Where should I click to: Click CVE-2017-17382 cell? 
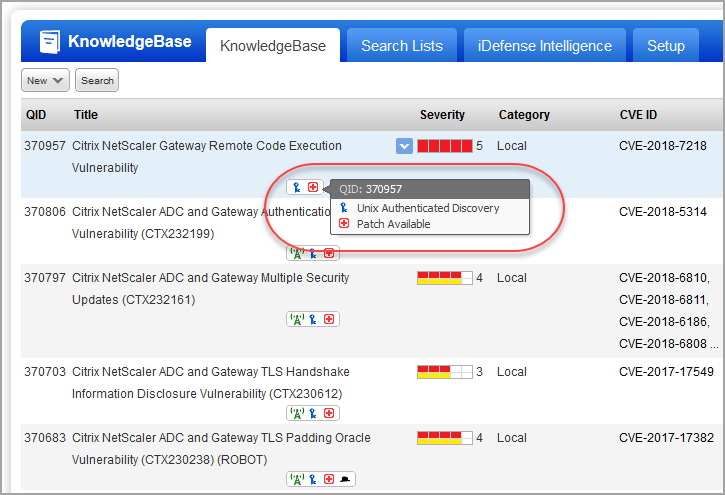(x=666, y=438)
